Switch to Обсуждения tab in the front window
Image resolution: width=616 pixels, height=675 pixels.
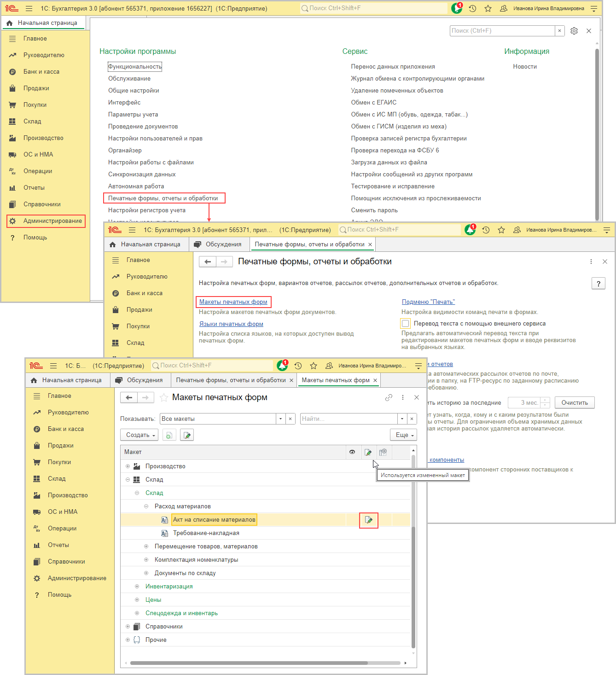(139, 380)
